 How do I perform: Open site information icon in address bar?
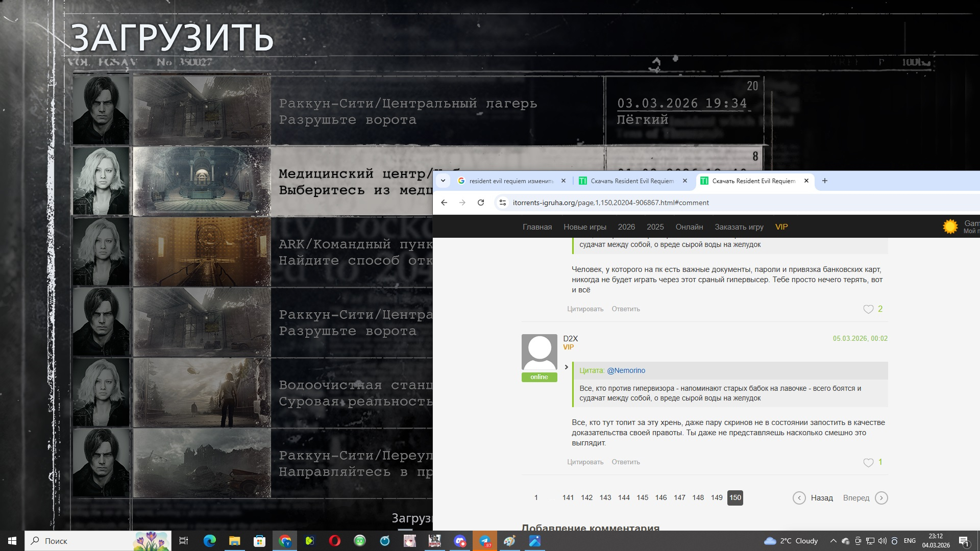[503, 203]
